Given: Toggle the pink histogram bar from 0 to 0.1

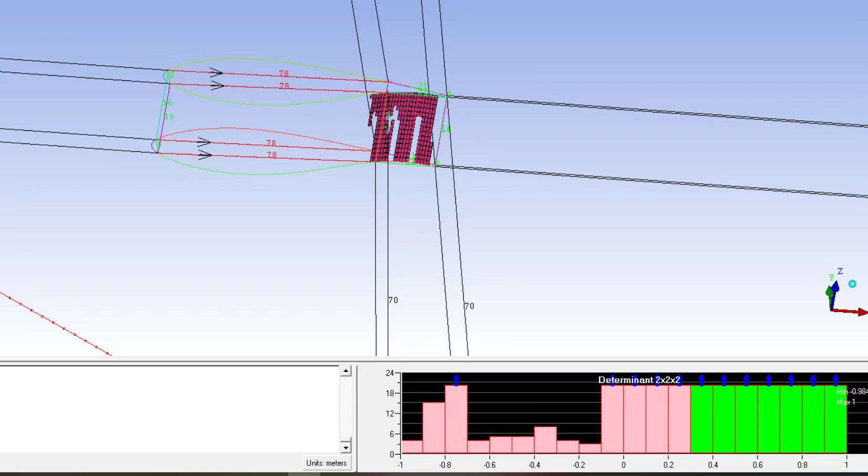Looking at the screenshot, I should [634, 419].
